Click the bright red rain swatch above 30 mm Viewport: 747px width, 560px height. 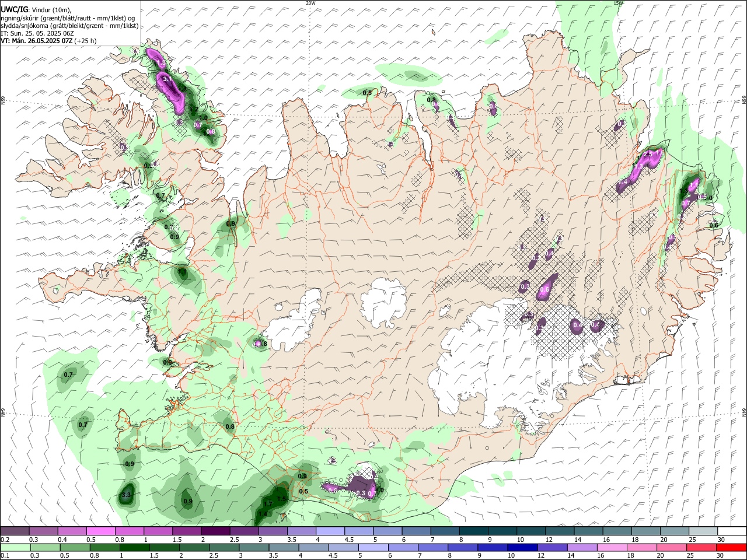pos(732,548)
